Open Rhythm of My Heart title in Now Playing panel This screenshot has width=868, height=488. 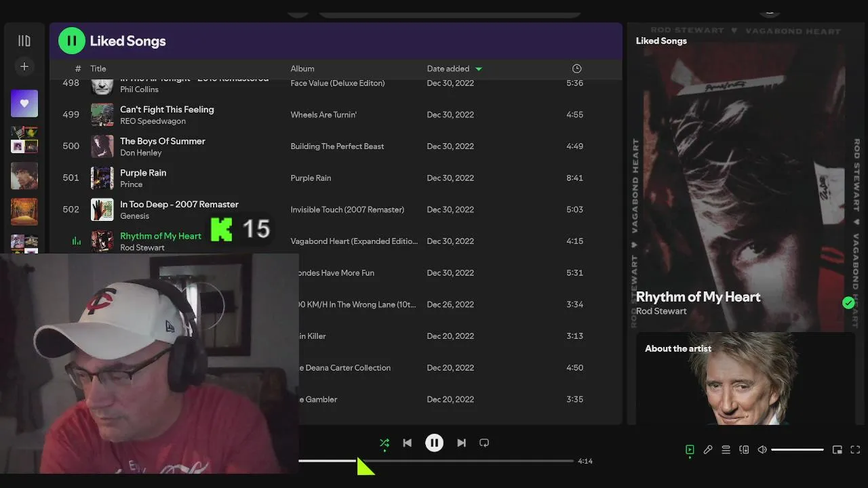pyautogui.click(x=698, y=297)
